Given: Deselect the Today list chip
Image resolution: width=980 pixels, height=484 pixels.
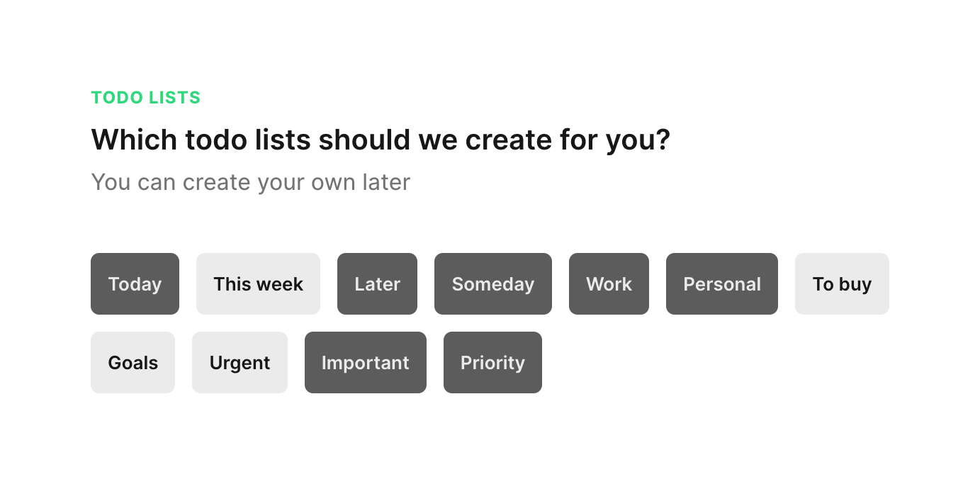Looking at the screenshot, I should 135,283.
